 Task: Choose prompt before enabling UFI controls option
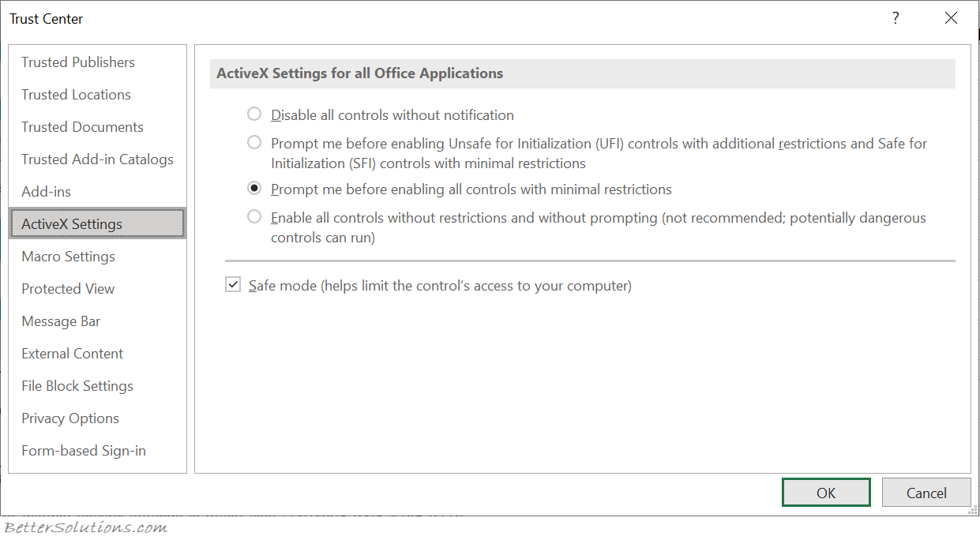point(254,142)
